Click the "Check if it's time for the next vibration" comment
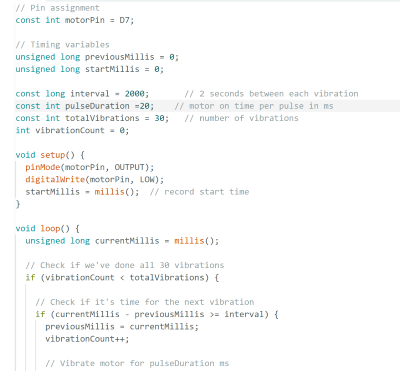This screenshot has width=400, height=371. (145, 302)
